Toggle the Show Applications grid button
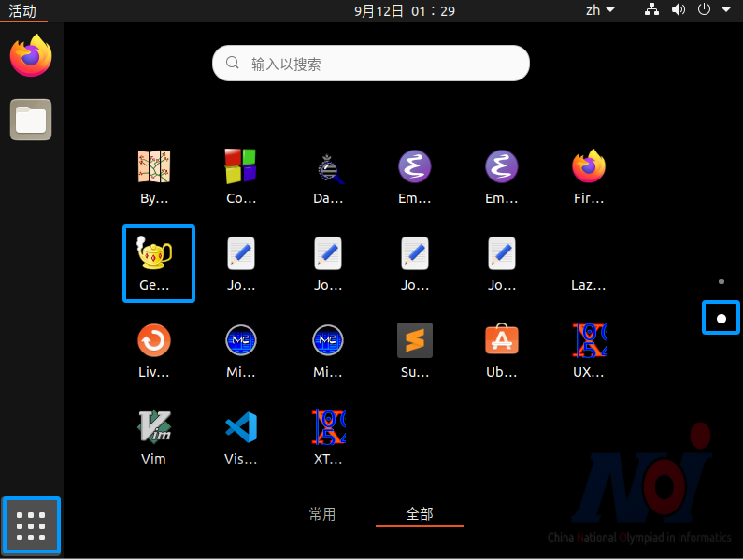Image resolution: width=743 pixels, height=560 pixels. [31, 525]
